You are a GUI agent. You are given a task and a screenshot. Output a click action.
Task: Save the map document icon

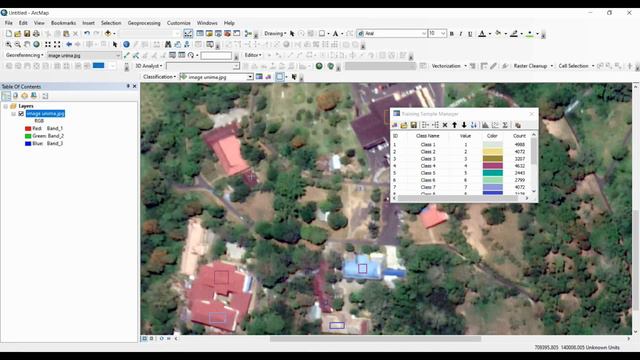tap(27, 33)
